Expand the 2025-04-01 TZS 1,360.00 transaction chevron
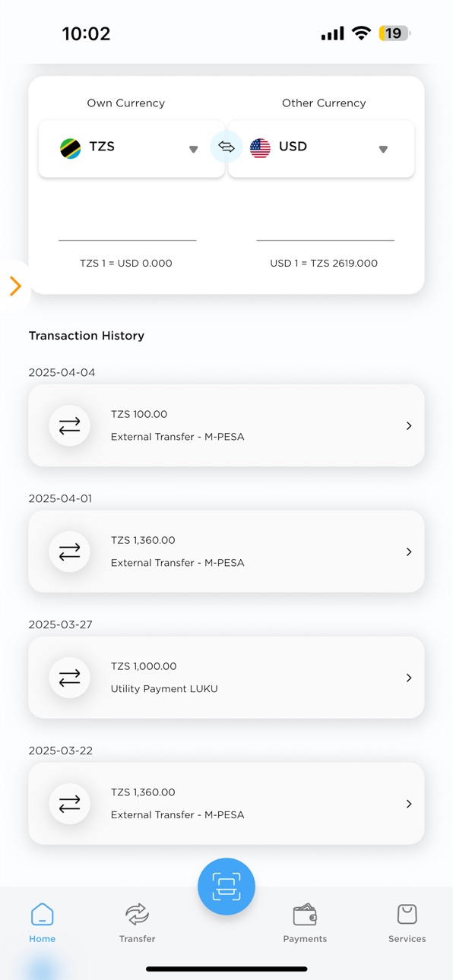 (x=409, y=552)
